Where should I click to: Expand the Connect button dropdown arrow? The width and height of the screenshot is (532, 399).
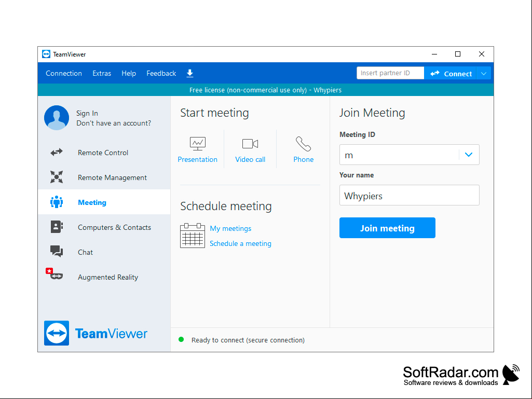pyautogui.click(x=484, y=73)
